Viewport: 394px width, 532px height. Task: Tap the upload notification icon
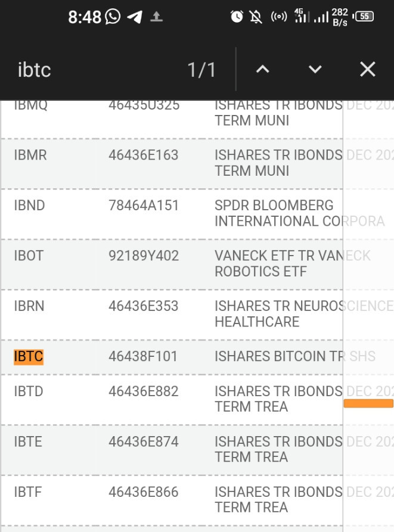(x=156, y=17)
